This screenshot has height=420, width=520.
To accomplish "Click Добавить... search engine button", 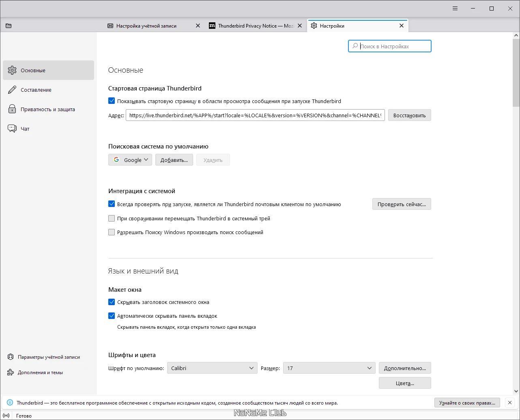I will (174, 160).
